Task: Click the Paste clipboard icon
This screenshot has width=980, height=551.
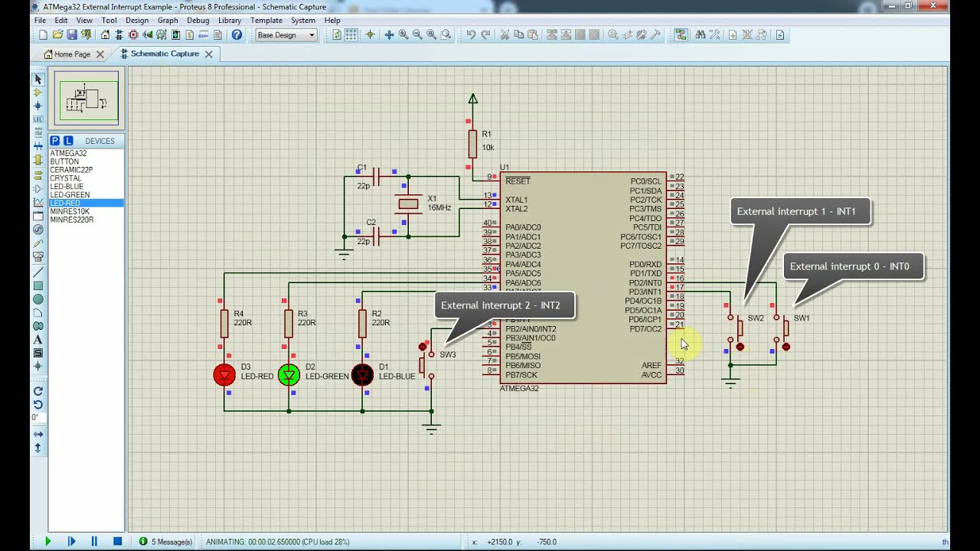Action: (x=533, y=35)
